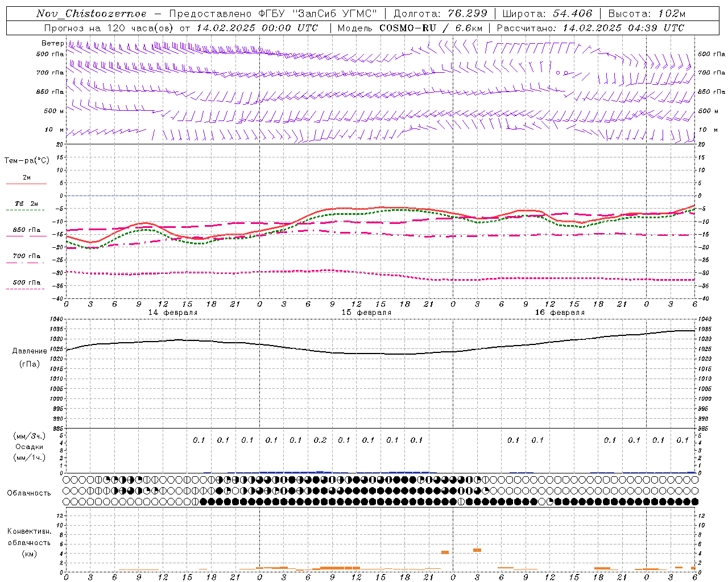Screen dimensions: 728x582
Task: Click the Ветер panel label
Action: 52,43
